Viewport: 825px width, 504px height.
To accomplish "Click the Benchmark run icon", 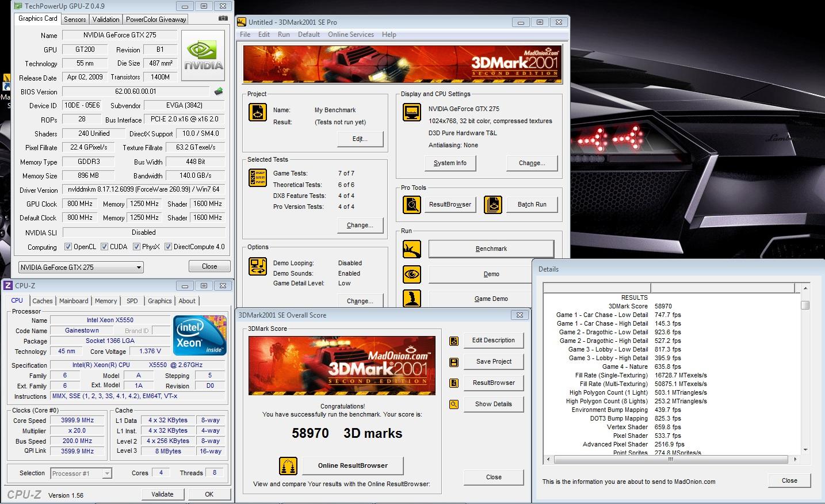I will [x=412, y=249].
